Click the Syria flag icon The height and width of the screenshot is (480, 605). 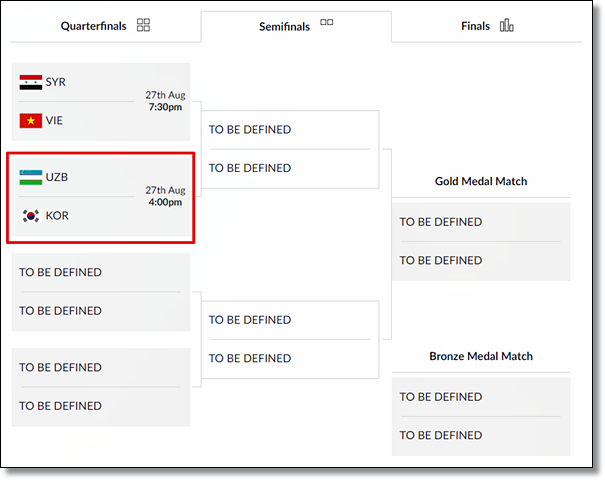pos(31,82)
